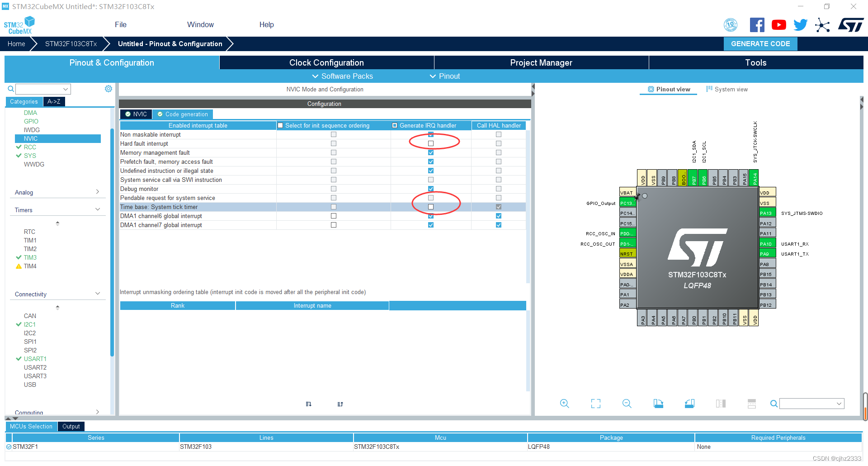Select TIM3 in the Timers list

30,257
